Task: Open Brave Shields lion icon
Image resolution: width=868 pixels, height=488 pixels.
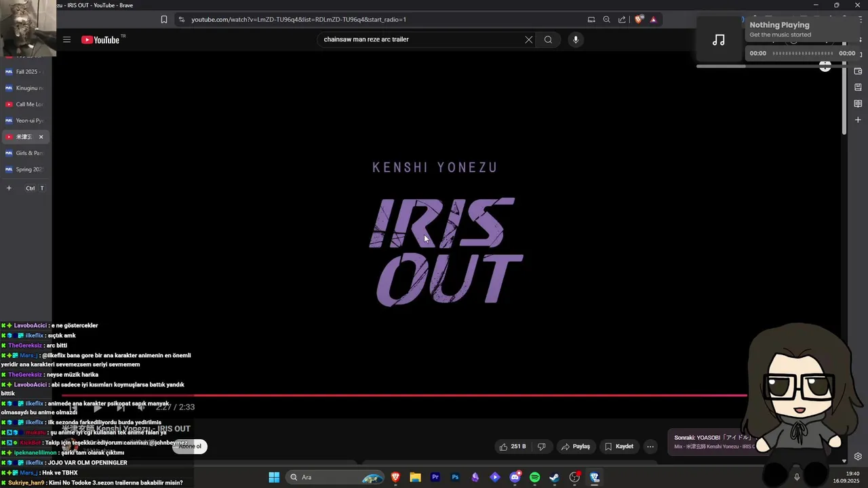Action: [638, 20]
